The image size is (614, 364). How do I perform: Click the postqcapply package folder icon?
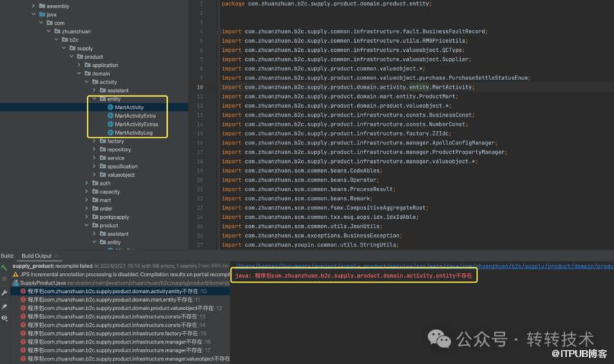[95, 217]
